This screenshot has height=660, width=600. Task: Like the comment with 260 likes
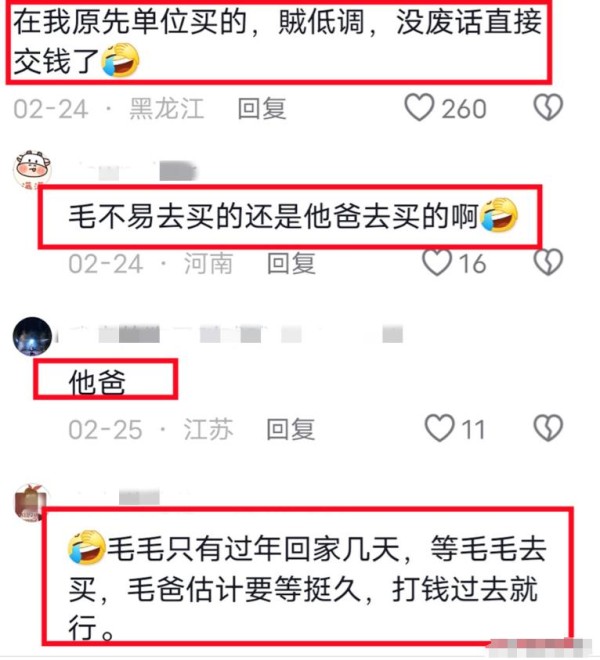[x=419, y=107]
